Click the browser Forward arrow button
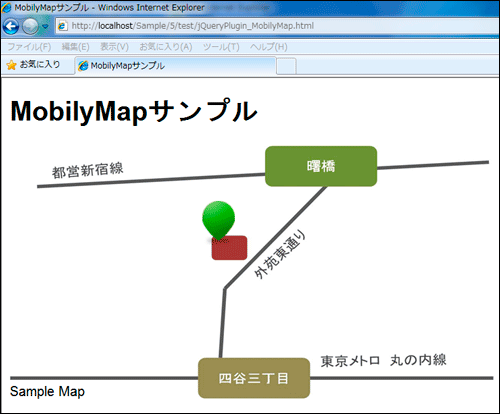This screenshot has width=500, height=414. 30,26
